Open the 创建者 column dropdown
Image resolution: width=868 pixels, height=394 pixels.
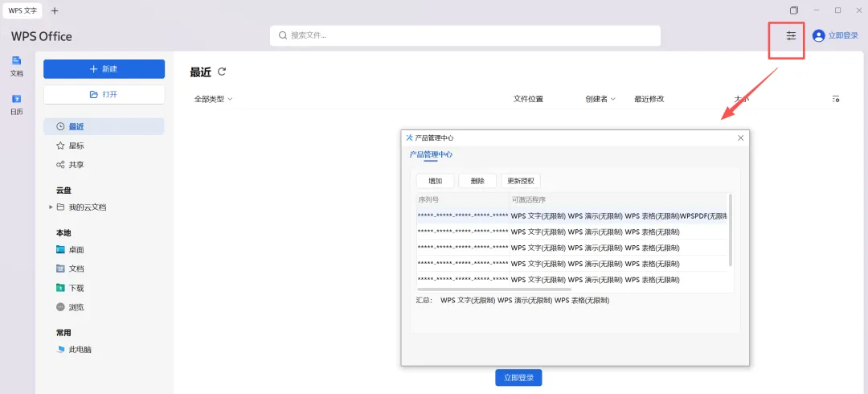[x=600, y=99]
